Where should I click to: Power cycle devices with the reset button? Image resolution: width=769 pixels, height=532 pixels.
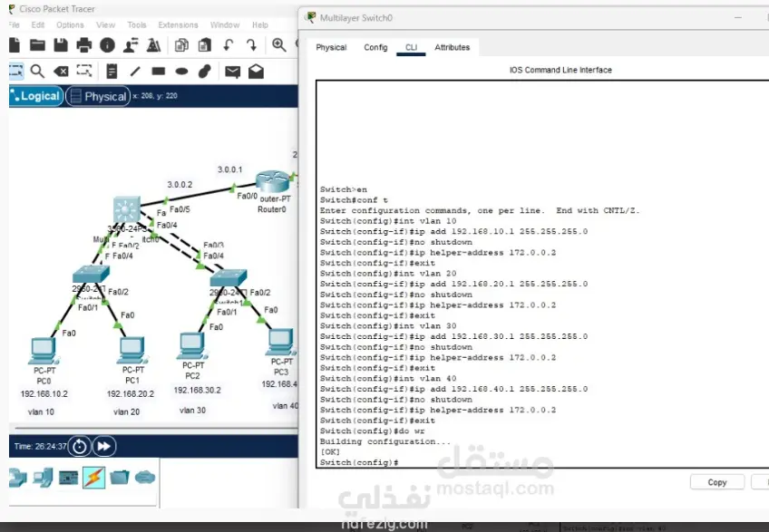80,446
